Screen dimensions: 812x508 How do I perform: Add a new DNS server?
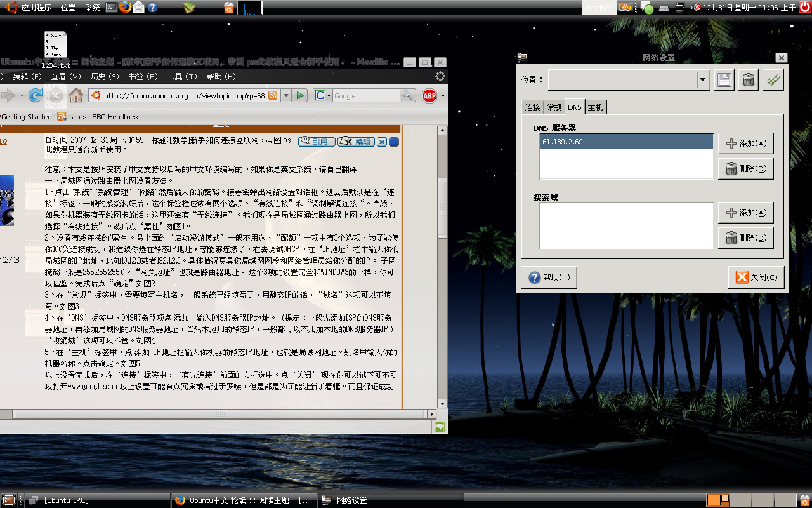pos(746,144)
